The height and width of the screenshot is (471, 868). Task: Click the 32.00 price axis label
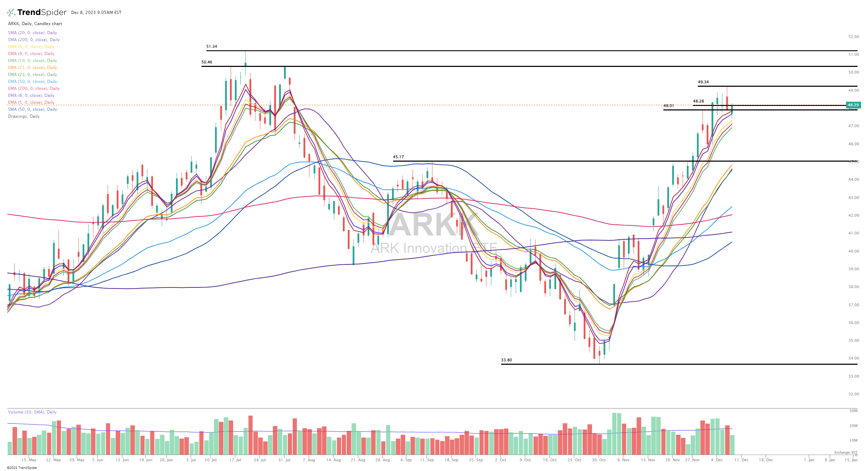[854, 394]
